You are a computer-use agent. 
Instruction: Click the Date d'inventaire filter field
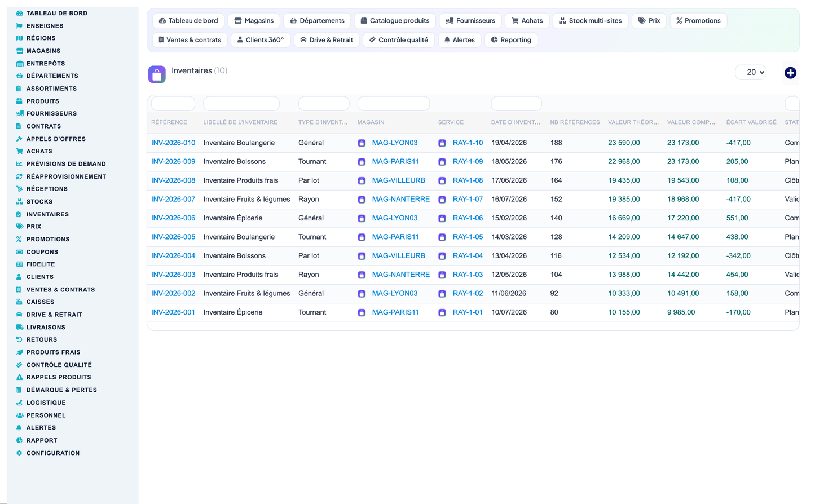(517, 104)
